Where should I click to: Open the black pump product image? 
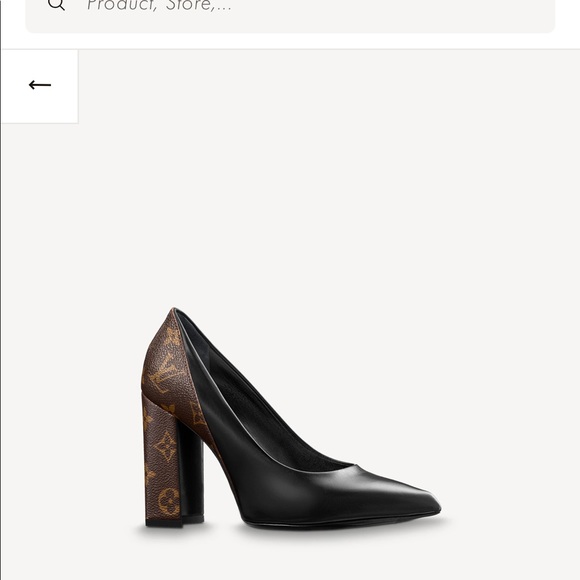click(291, 418)
